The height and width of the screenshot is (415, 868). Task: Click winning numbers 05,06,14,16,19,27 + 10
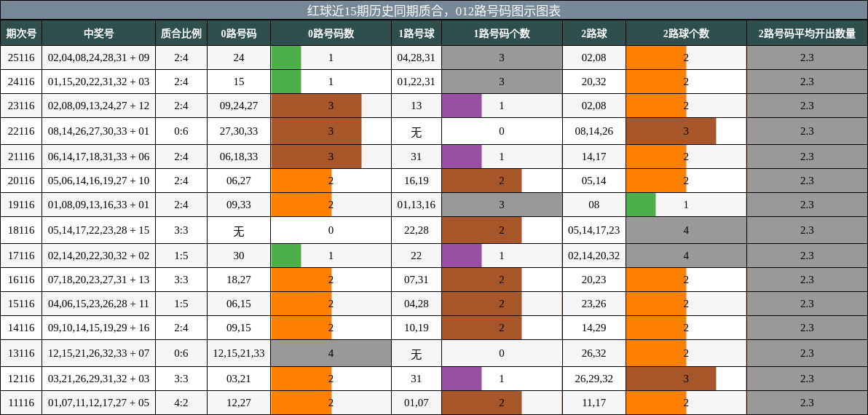[x=98, y=181]
